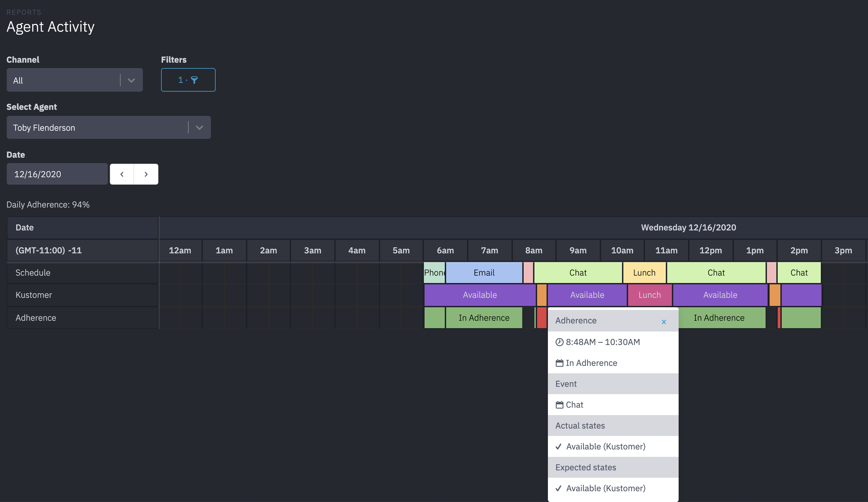Click the calendar icon beside Chat event
The image size is (868, 502).
559,405
